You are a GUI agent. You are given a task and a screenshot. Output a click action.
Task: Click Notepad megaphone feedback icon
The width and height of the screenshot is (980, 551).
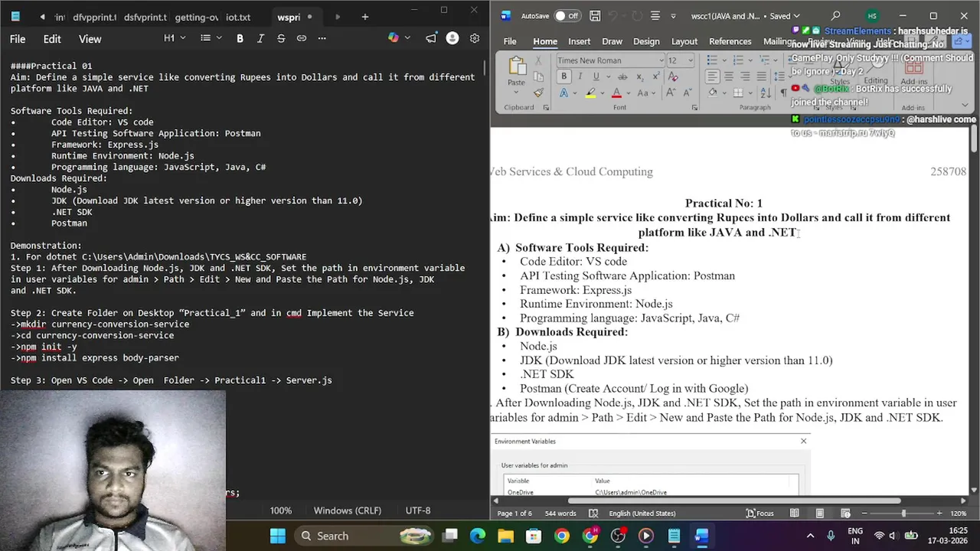pyautogui.click(x=431, y=38)
